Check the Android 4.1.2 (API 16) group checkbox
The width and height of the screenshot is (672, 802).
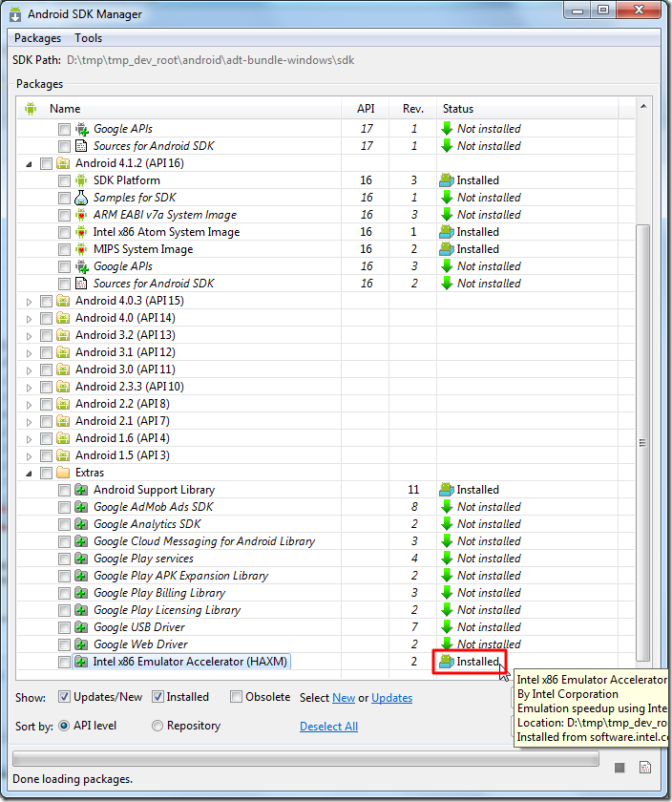46,163
